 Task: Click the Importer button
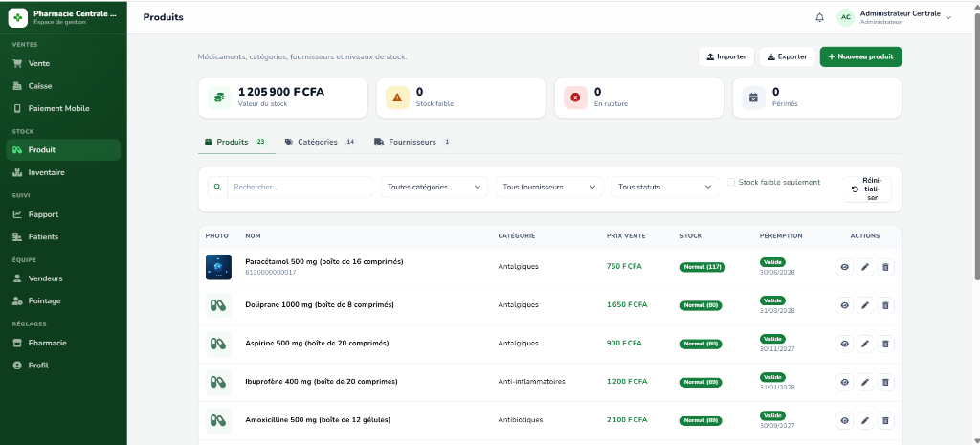pos(726,56)
